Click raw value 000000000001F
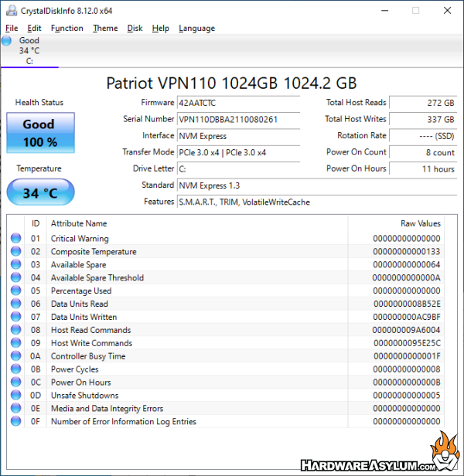The image size is (464, 476). (407, 356)
